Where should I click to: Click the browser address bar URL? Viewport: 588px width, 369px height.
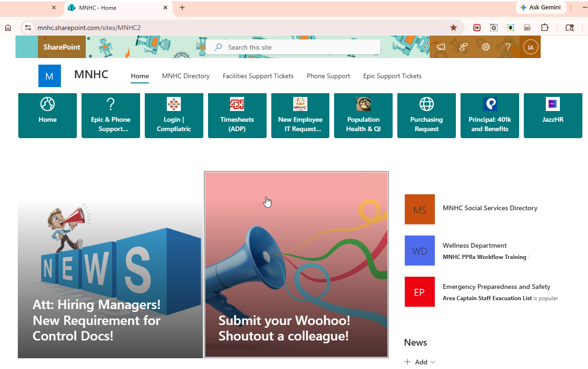pyautogui.click(x=89, y=28)
